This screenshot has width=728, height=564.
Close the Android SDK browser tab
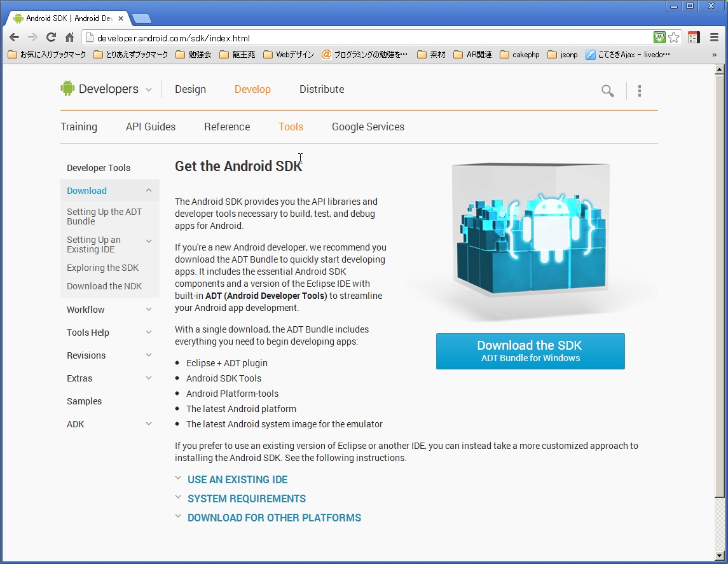click(121, 18)
